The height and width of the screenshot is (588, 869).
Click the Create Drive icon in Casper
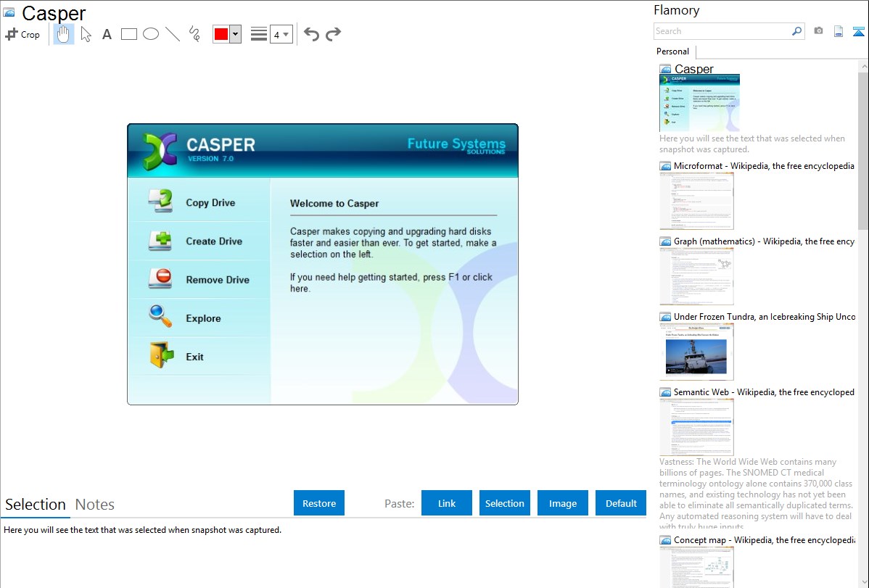point(160,241)
